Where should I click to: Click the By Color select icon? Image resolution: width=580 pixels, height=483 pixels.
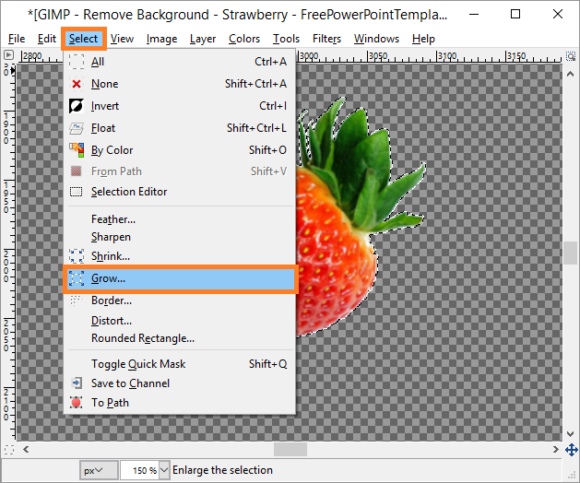click(x=76, y=150)
